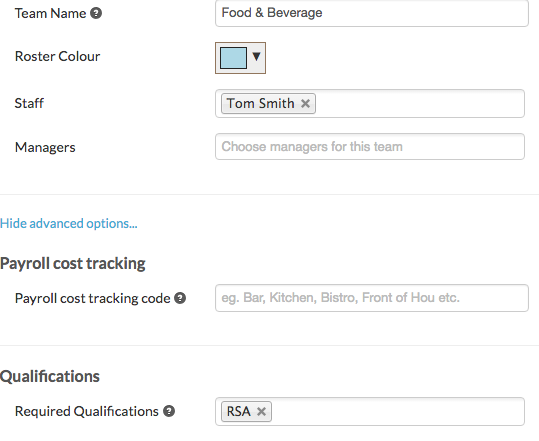The width and height of the screenshot is (539, 441).
Task: Click empty area of Staff field
Action: (419, 103)
